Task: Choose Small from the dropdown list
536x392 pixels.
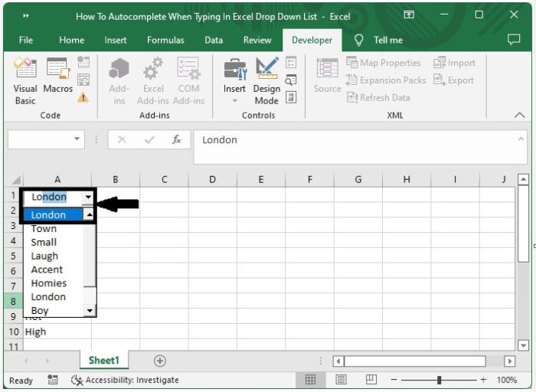Action: click(x=54, y=242)
